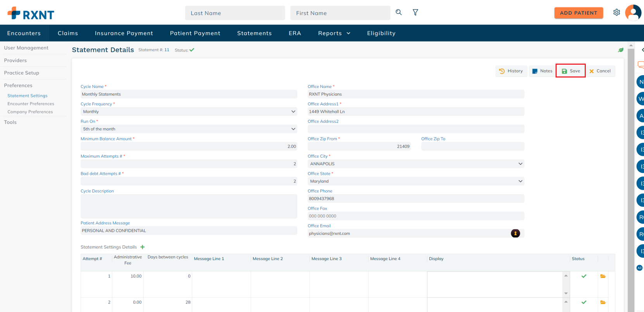
Task: Click the Cycle Description text area
Action: (x=189, y=206)
